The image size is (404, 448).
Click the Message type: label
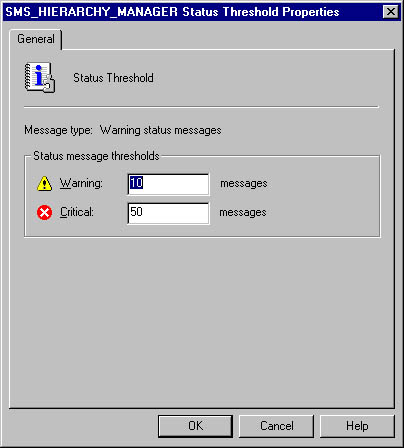tap(58, 130)
